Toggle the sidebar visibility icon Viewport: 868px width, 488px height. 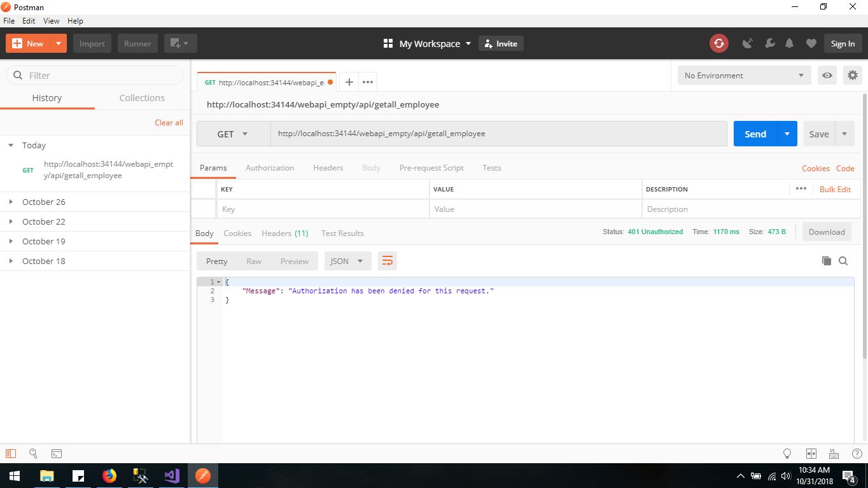point(11,454)
